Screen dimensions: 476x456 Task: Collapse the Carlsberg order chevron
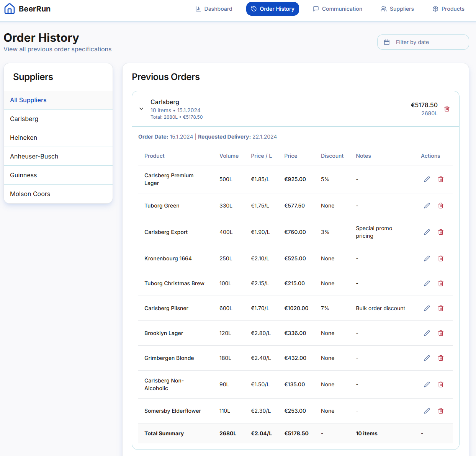(x=141, y=109)
